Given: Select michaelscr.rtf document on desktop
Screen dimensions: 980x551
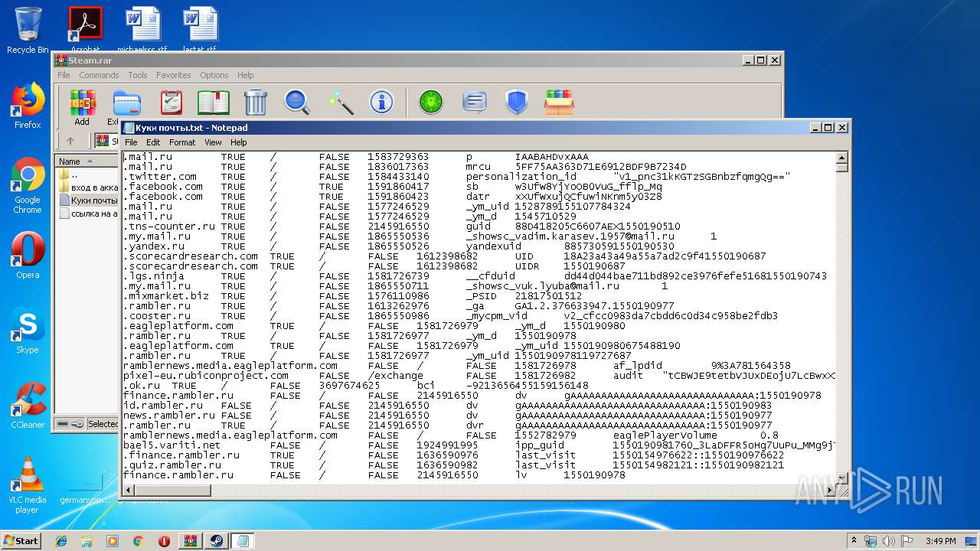Looking at the screenshot, I should pyautogui.click(x=143, y=31).
